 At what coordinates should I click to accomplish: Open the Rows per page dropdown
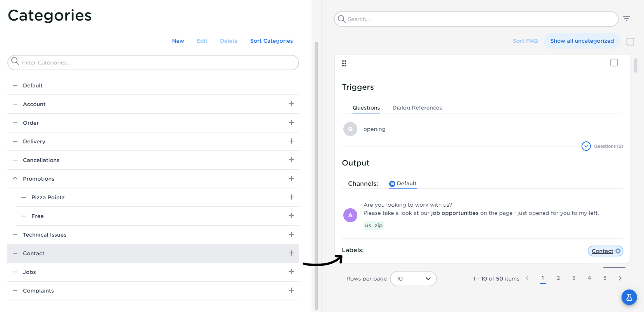click(413, 279)
